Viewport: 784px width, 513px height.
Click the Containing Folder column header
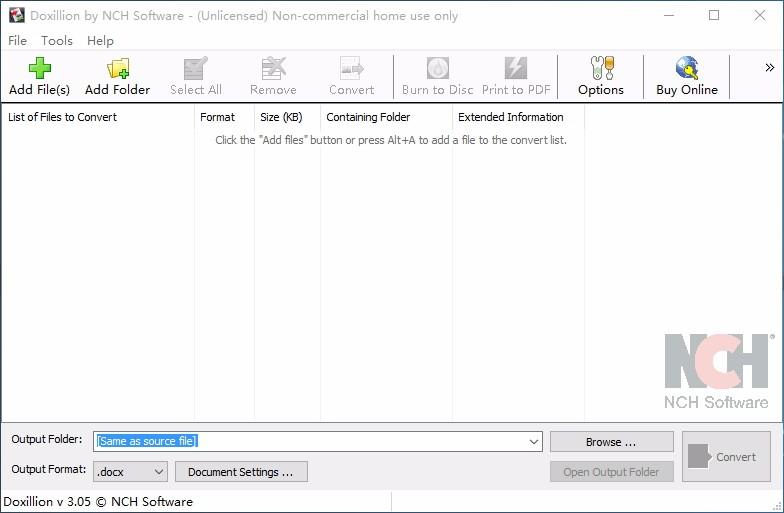point(386,117)
